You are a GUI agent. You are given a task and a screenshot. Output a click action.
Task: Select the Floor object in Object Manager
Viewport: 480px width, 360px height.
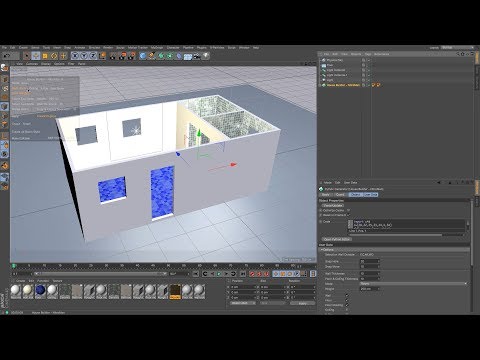(x=330, y=65)
